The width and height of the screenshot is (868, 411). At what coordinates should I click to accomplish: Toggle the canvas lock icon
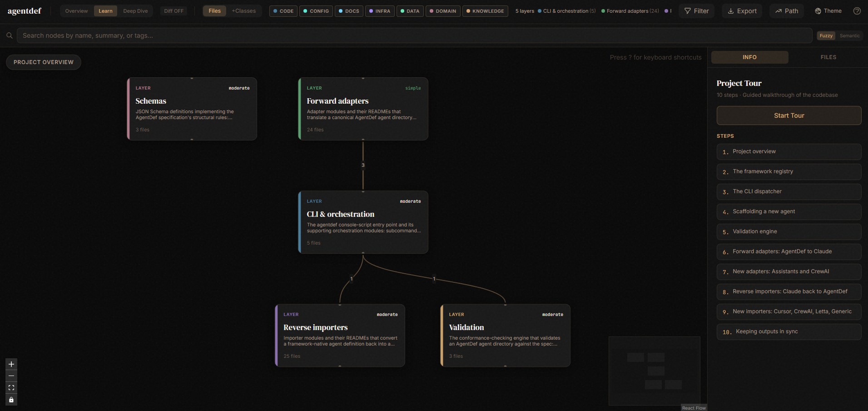pyautogui.click(x=11, y=400)
